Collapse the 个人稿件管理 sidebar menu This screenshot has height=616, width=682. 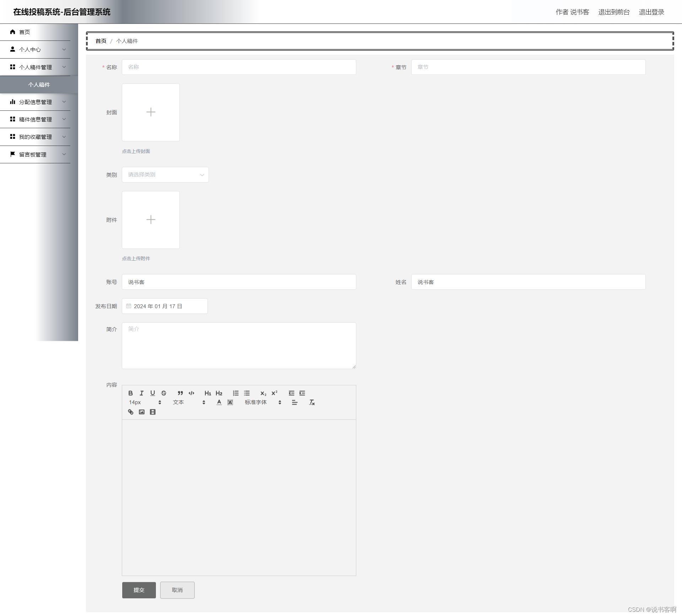pyautogui.click(x=35, y=67)
